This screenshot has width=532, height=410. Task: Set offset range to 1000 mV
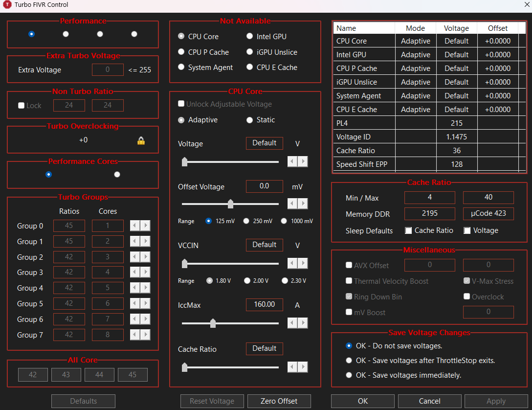(284, 221)
